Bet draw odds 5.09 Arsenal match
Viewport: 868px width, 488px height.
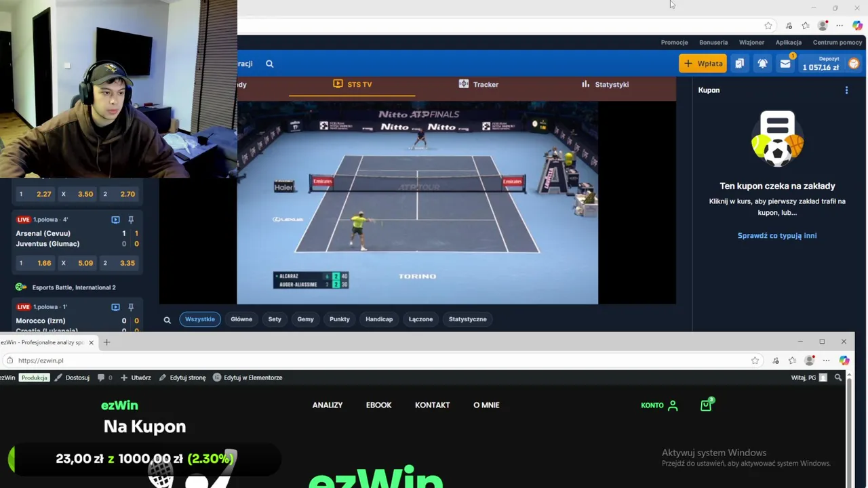point(77,263)
